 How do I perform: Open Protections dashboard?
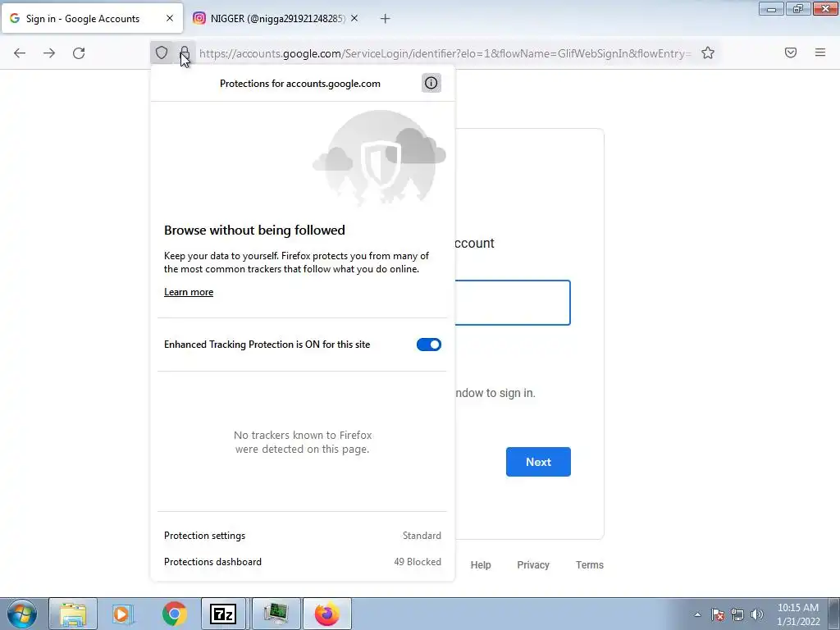303,562
